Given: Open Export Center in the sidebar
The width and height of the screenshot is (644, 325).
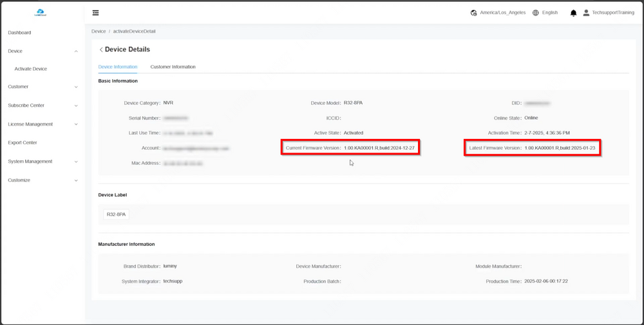Looking at the screenshot, I should [23, 143].
